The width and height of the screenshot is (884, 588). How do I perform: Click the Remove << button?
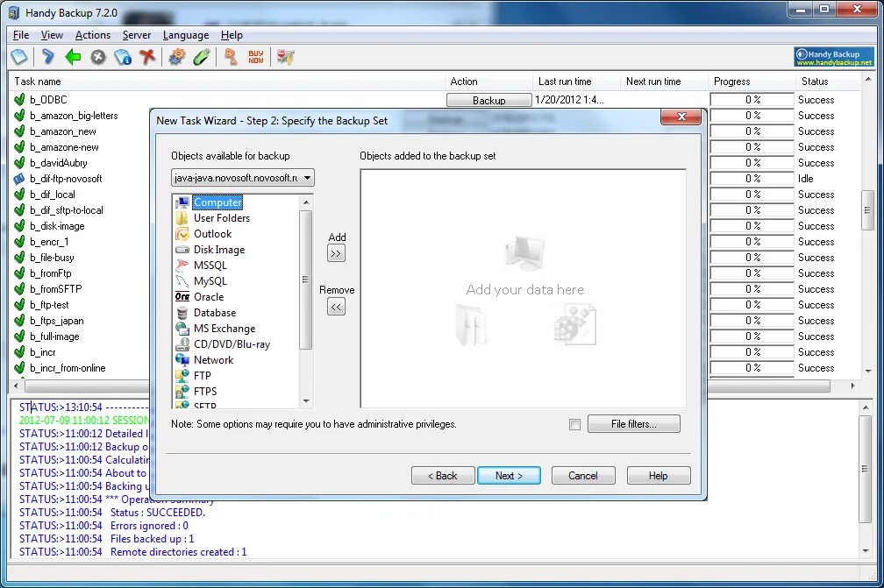[x=336, y=307]
